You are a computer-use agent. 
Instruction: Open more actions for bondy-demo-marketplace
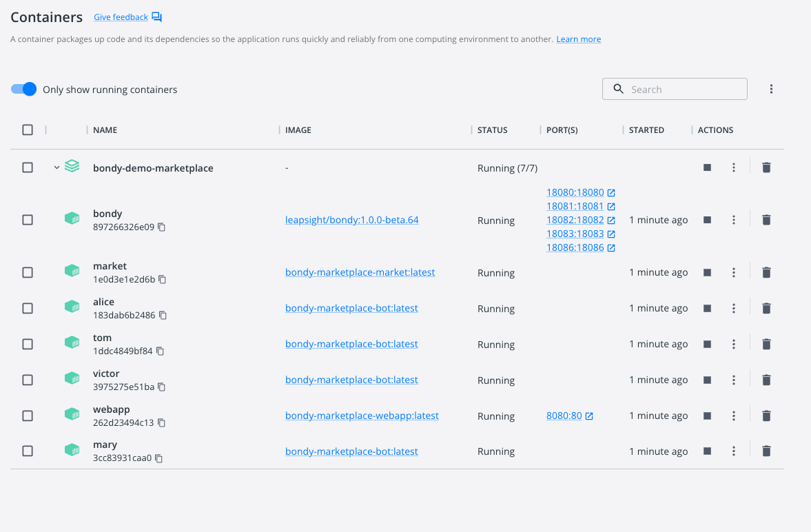coord(733,167)
